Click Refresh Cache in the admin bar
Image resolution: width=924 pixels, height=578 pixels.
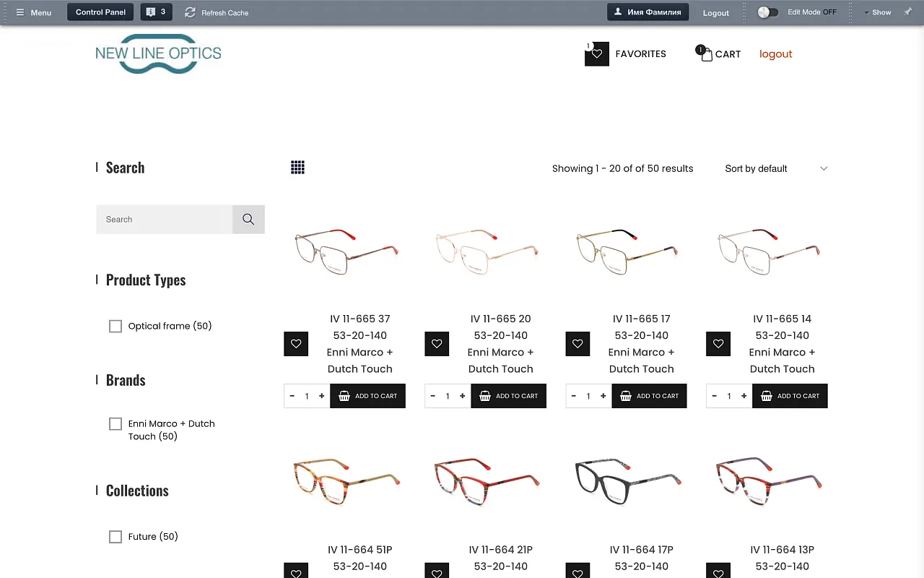217,12
